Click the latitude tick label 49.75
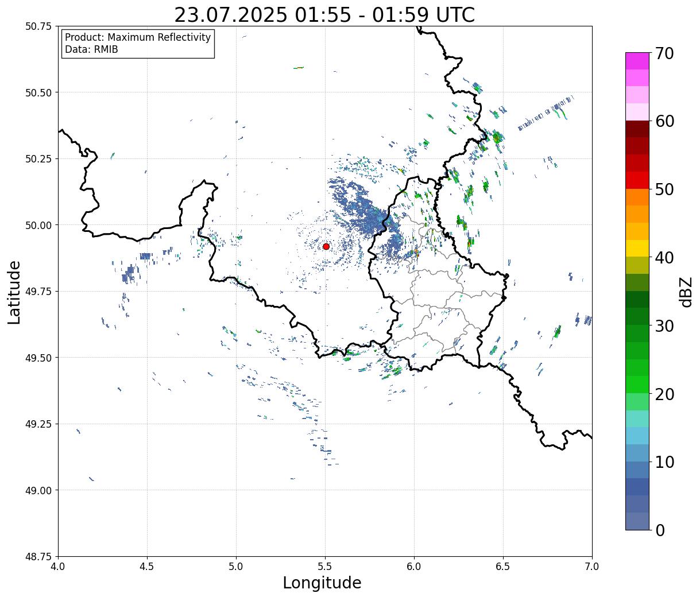 pos(38,292)
